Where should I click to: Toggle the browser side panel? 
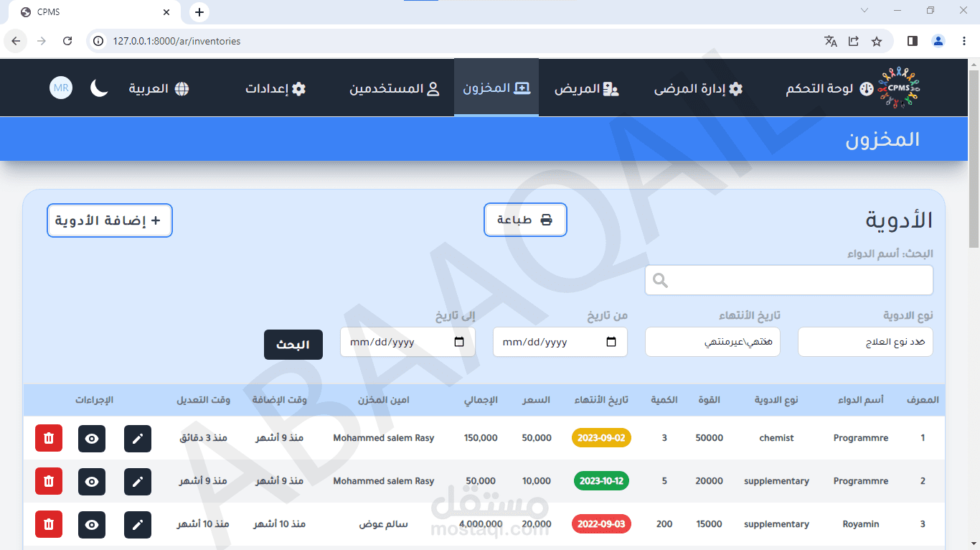[913, 41]
